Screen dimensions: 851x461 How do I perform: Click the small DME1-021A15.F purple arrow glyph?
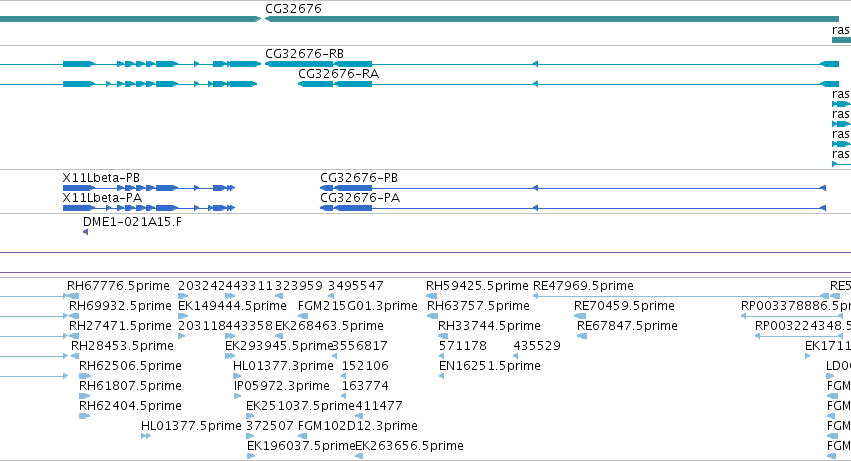85,232
